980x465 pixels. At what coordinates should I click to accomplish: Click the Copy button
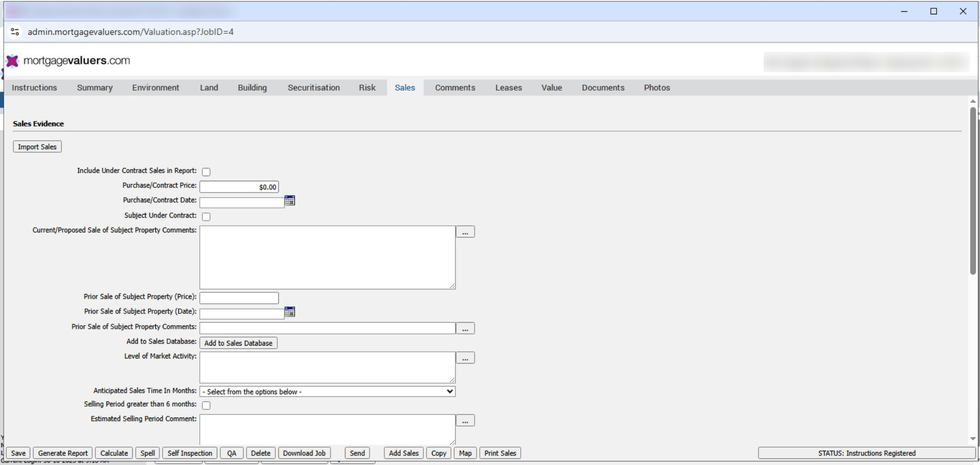point(439,453)
